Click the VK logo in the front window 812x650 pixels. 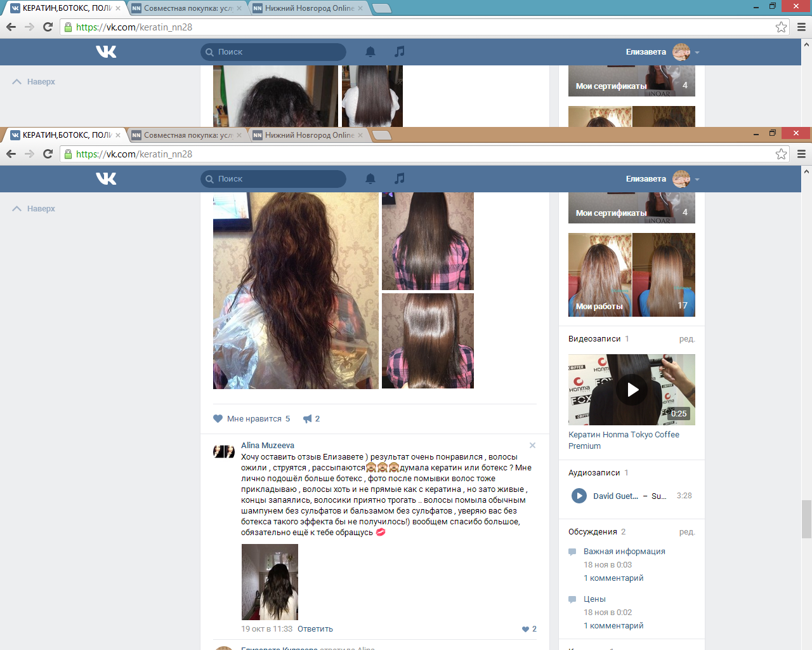(106, 178)
